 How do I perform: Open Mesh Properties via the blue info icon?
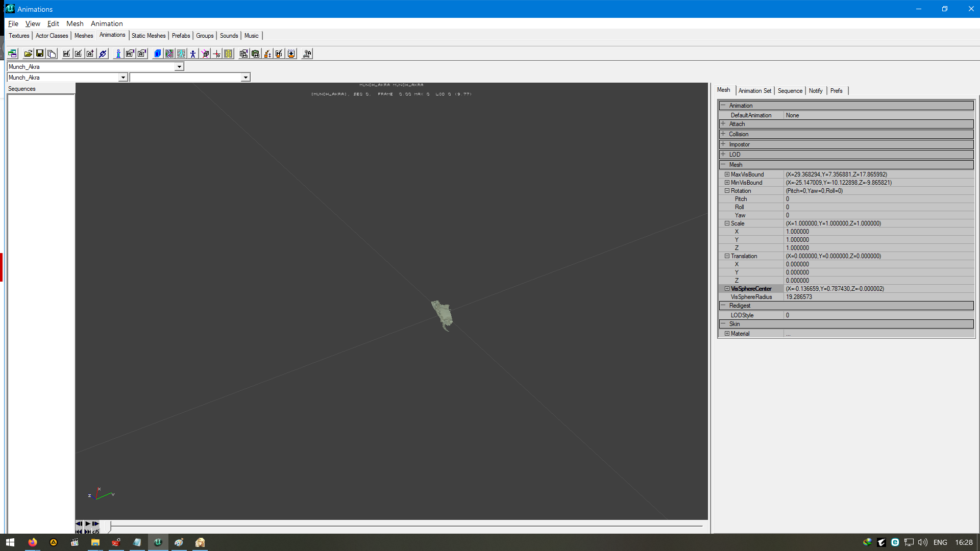point(118,54)
